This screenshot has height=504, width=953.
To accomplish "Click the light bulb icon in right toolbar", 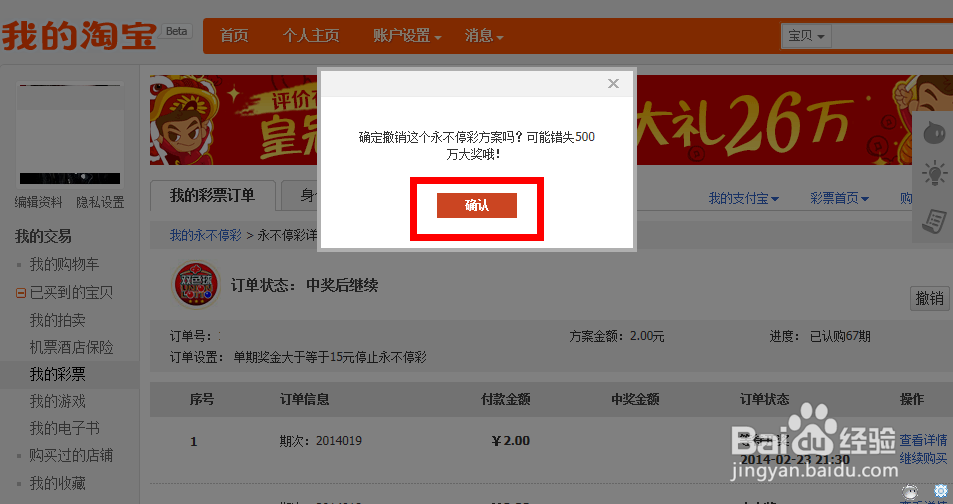I will tap(934, 174).
